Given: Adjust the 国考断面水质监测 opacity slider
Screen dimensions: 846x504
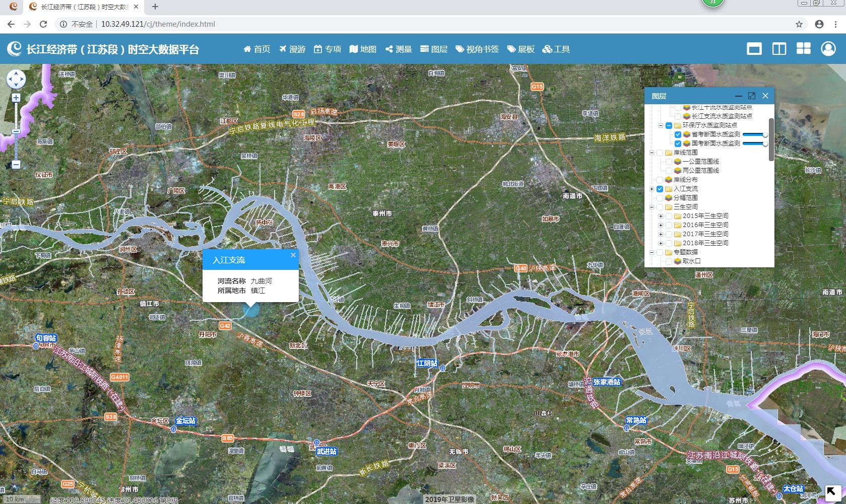Looking at the screenshot, I should point(755,143).
